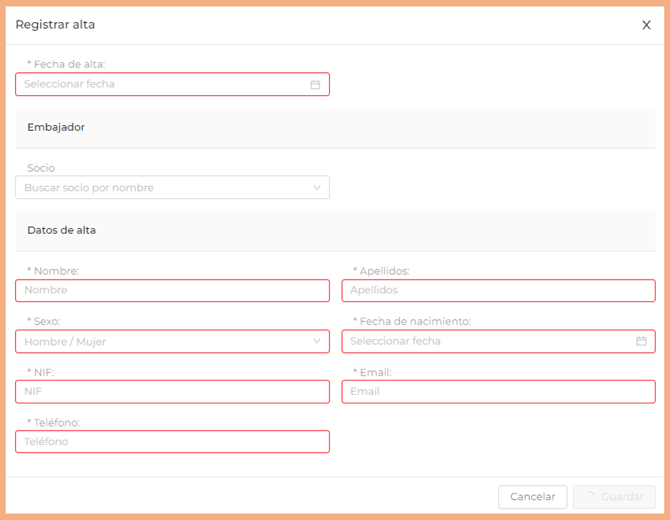Open the Buscar socio por nombre dropdown

pyautogui.click(x=160, y=188)
